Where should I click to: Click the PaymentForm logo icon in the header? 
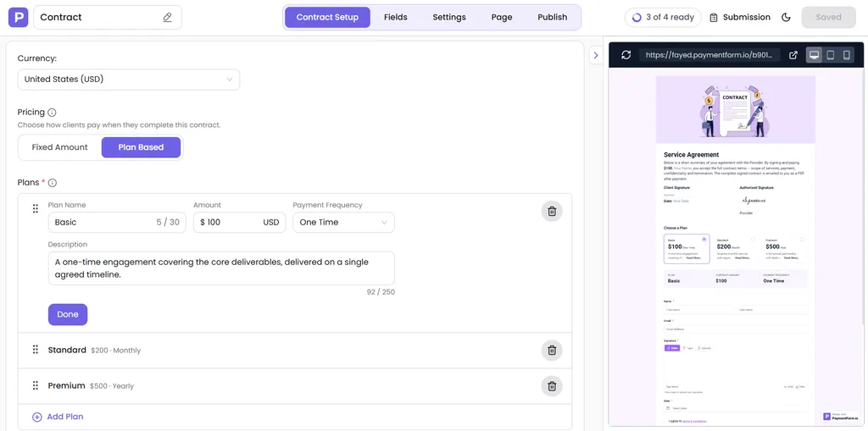click(x=18, y=17)
